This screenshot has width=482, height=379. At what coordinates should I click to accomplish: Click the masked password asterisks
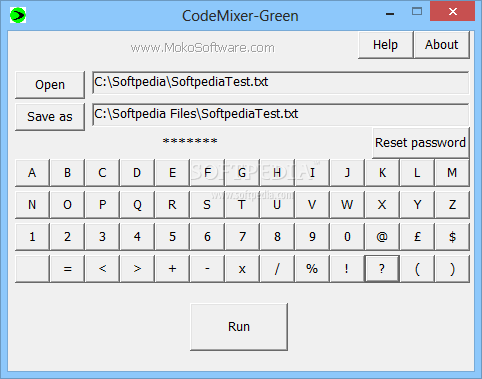(x=190, y=141)
